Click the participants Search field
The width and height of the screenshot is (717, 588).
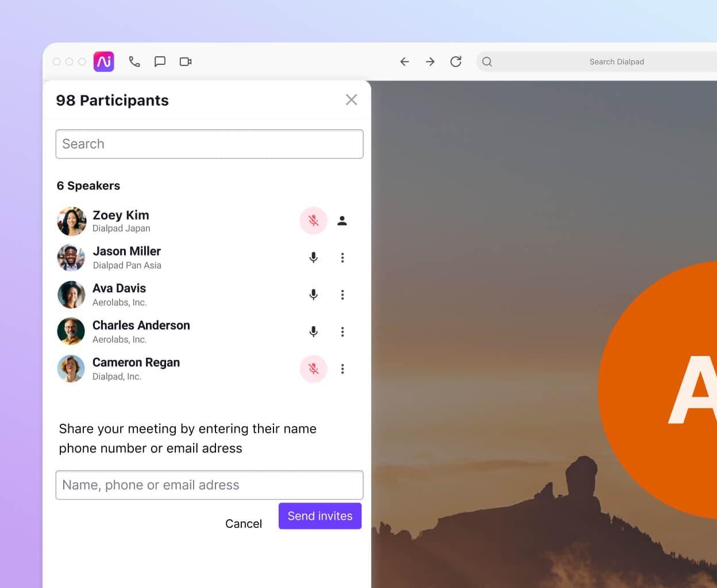coord(209,144)
